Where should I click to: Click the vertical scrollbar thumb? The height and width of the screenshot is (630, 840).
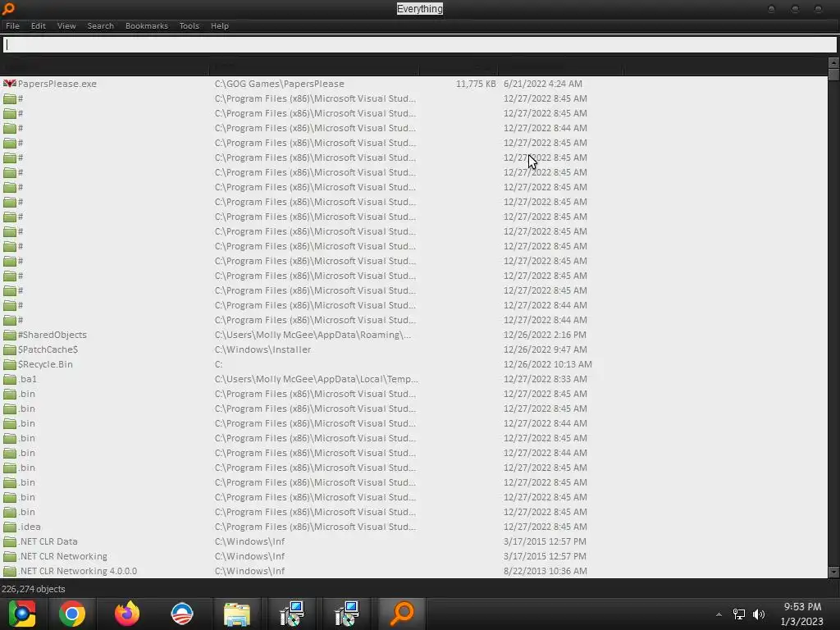click(833, 74)
